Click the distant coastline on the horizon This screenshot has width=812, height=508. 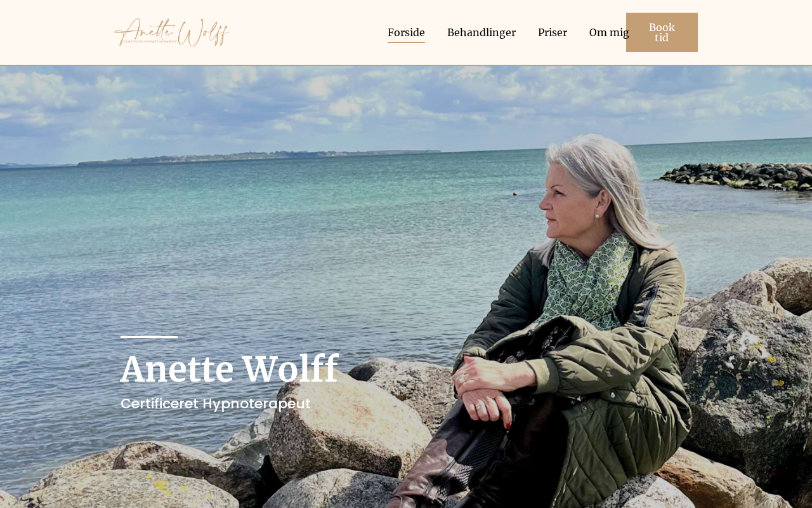tap(254, 157)
